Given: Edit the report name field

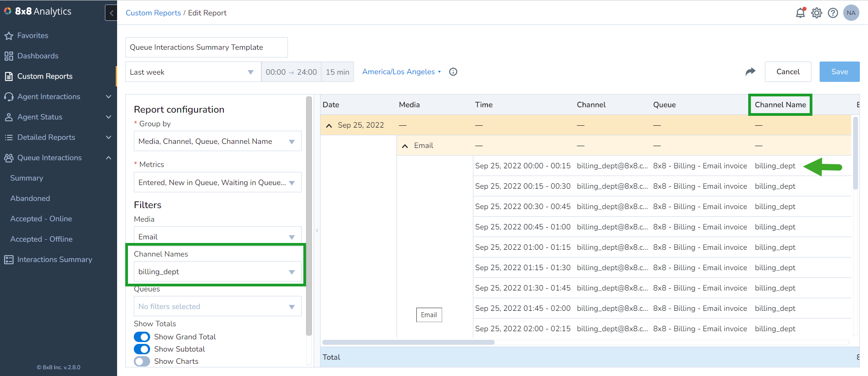Looking at the screenshot, I should [x=207, y=48].
